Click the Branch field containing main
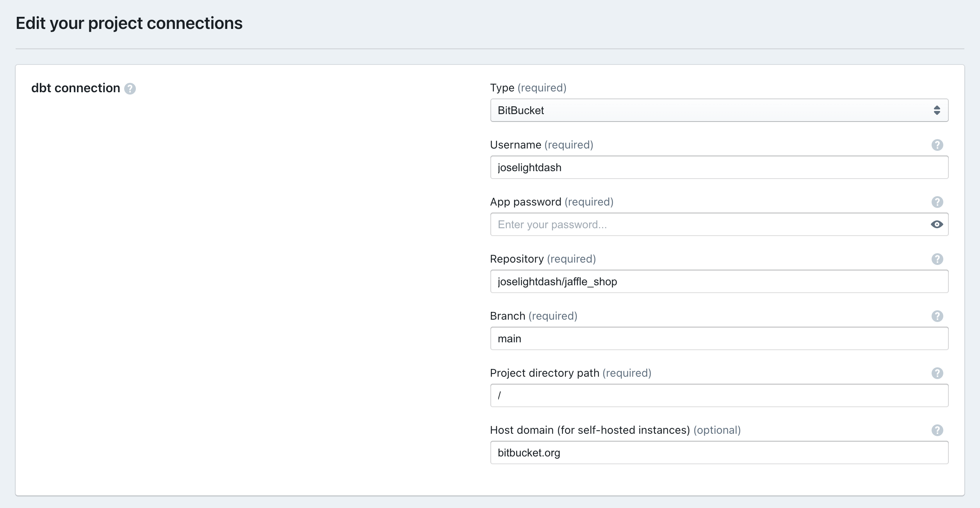This screenshot has height=508, width=980. (x=719, y=338)
